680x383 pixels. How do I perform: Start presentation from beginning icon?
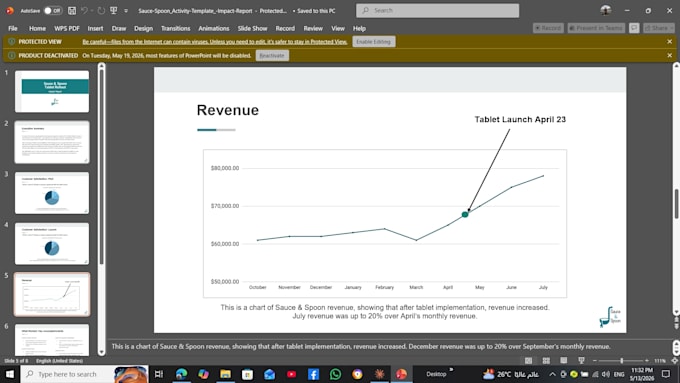click(114, 10)
